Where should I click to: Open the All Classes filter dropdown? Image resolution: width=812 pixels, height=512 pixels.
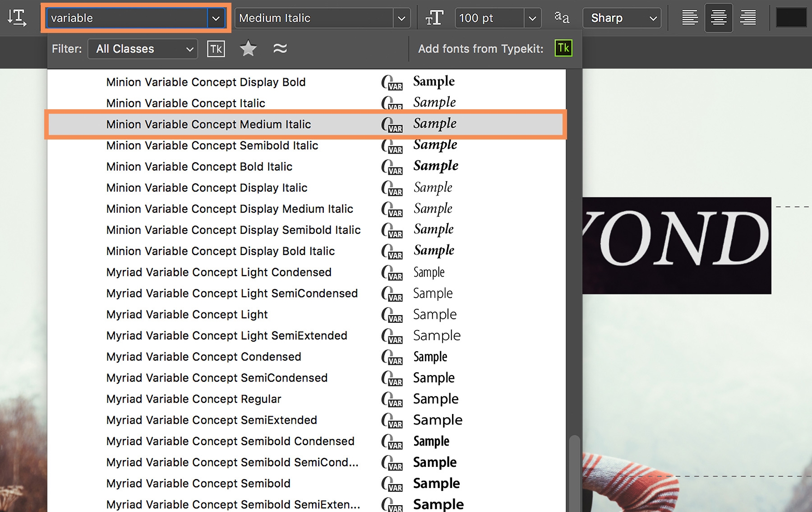(x=142, y=48)
